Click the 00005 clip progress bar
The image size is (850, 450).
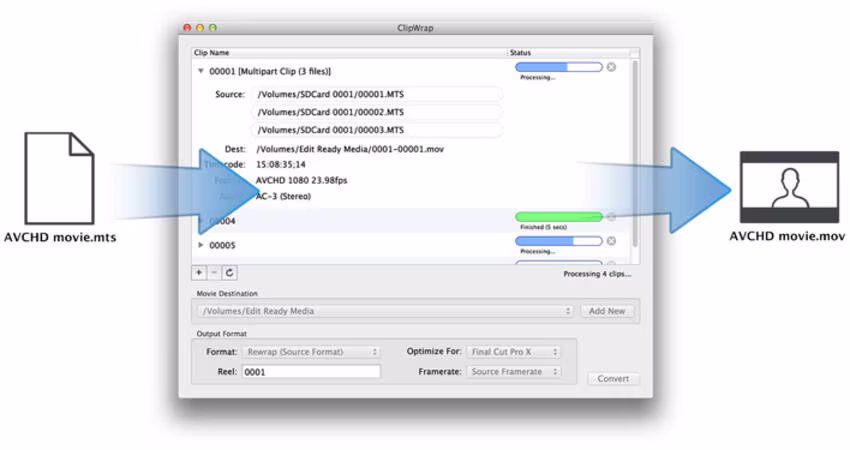pos(559,241)
